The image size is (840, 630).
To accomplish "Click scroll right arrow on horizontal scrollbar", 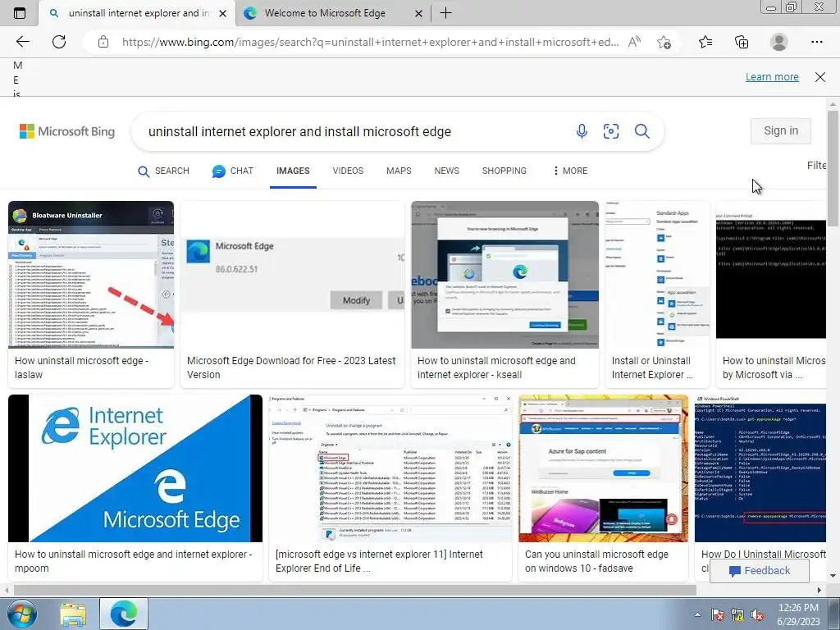I will coord(819,590).
